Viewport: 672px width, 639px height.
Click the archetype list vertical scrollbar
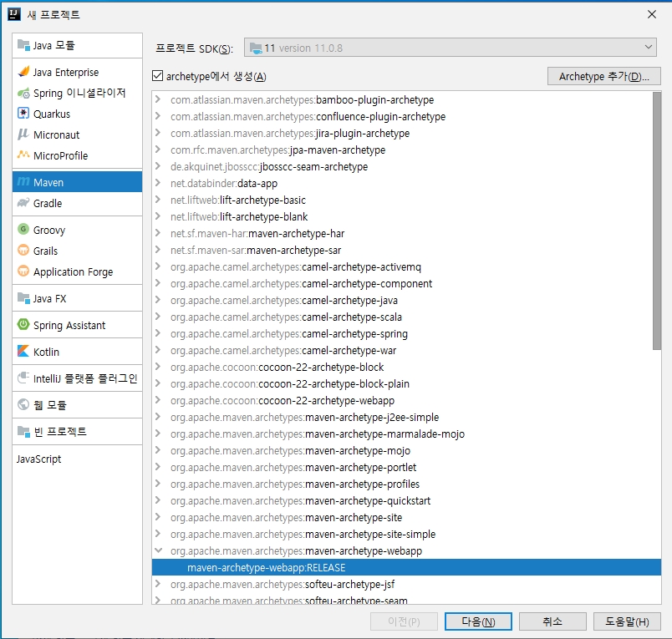click(x=657, y=221)
